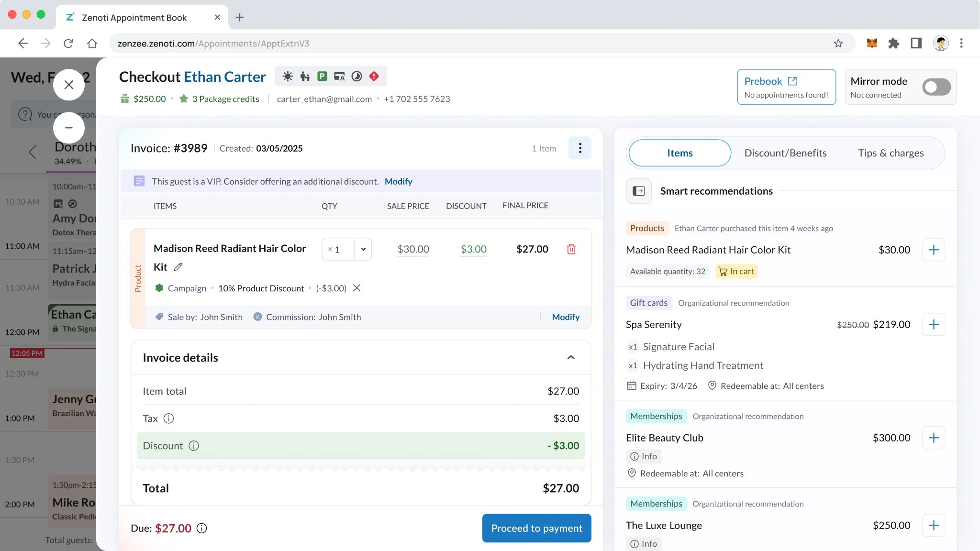Delete the Madison Reed product line item
The image size is (980, 551).
571,249
